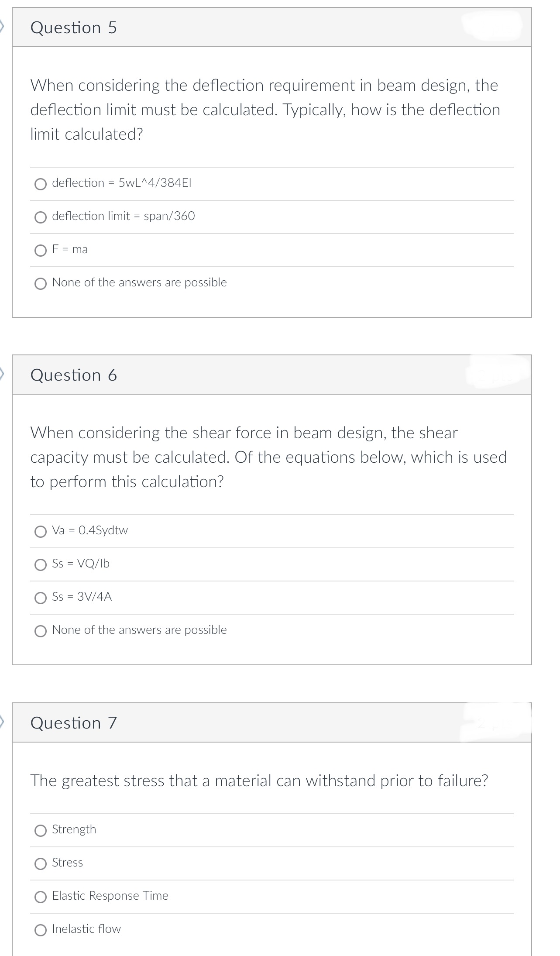Collapse Question 7 using its side chevron
560x956 pixels.
coord(3,722)
